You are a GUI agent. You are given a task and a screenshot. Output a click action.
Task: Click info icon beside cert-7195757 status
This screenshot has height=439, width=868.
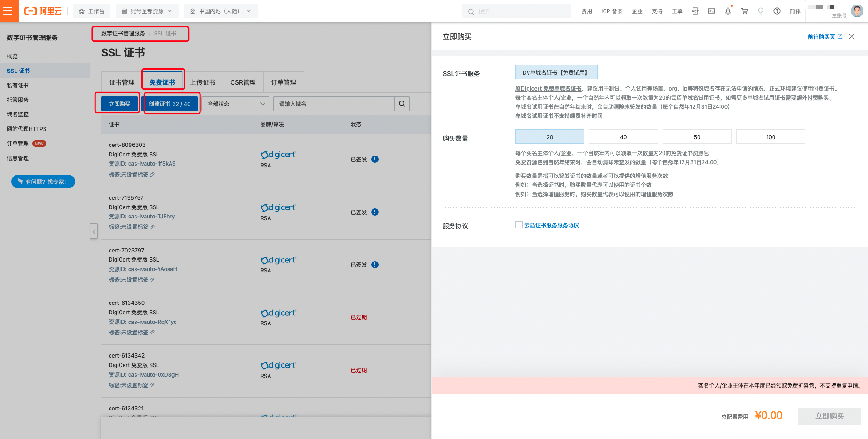[x=375, y=212]
